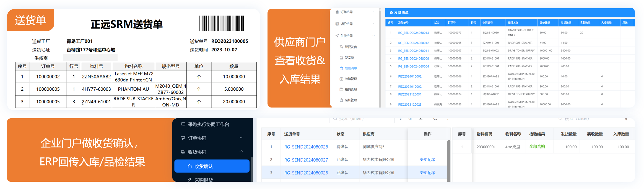This screenshot has height=189, width=644.
Task: Expand 订单协同 chevron in dark sidebar
Action: click(x=241, y=138)
